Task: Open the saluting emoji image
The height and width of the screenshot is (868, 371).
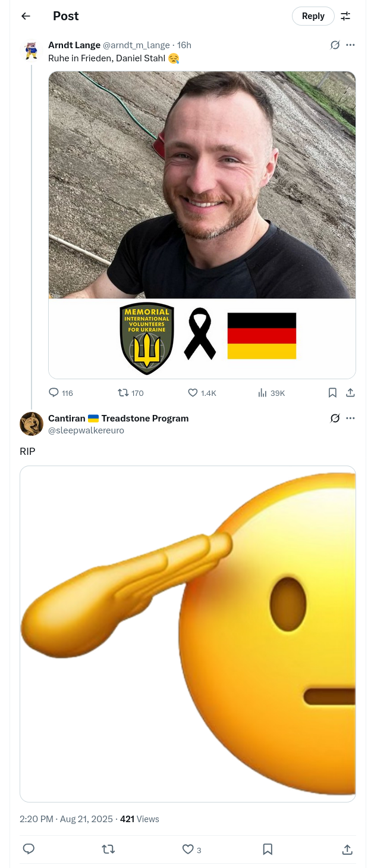Action: pos(188,634)
